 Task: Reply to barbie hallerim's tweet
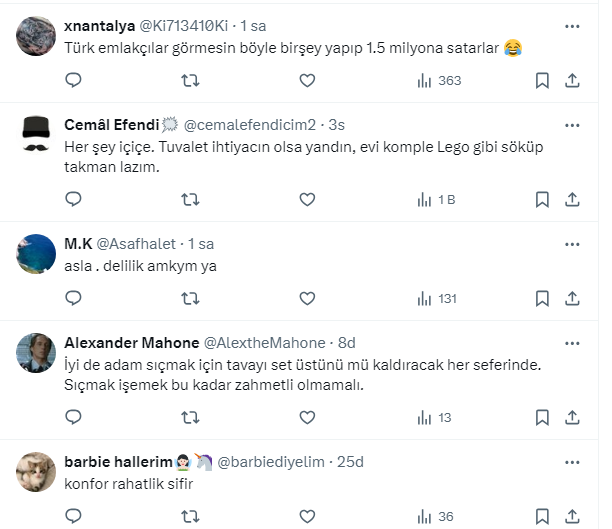[73, 516]
